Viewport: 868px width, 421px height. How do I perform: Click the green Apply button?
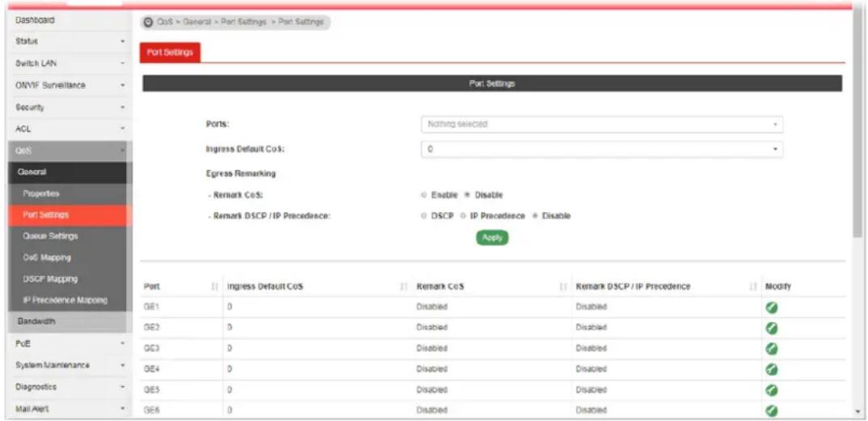[x=492, y=238]
